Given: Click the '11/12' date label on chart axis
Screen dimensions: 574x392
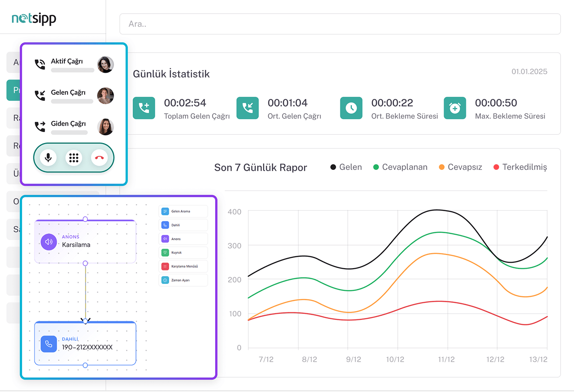Looking at the screenshot, I should (x=446, y=359).
